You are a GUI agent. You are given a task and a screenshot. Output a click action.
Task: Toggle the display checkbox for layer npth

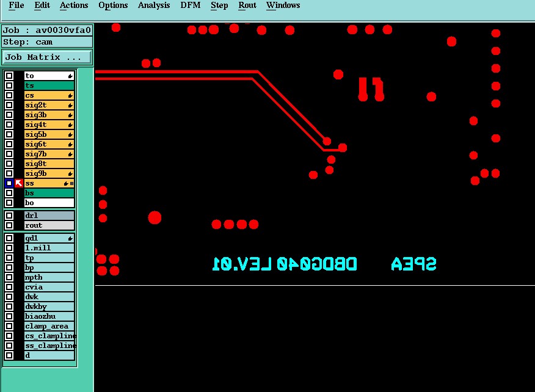point(9,277)
